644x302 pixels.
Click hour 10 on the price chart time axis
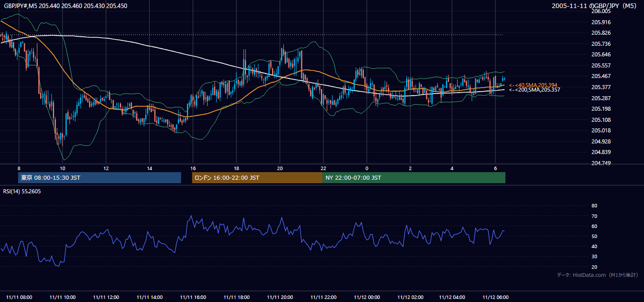[x=62, y=168]
